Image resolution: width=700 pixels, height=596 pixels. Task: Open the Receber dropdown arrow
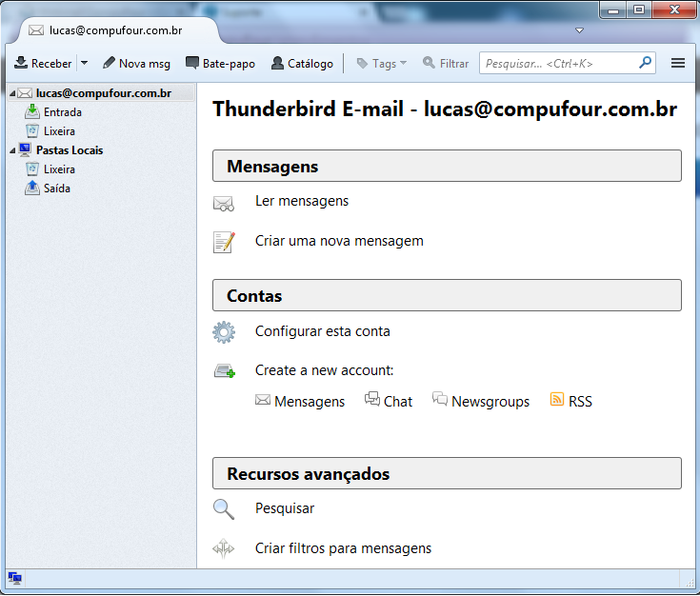tap(84, 64)
